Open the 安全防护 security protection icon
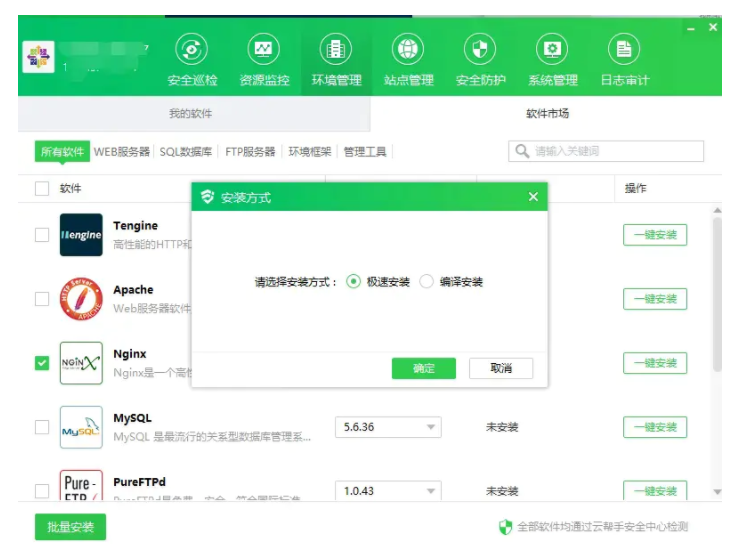This screenshot has height=560, width=740. tap(480, 49)
